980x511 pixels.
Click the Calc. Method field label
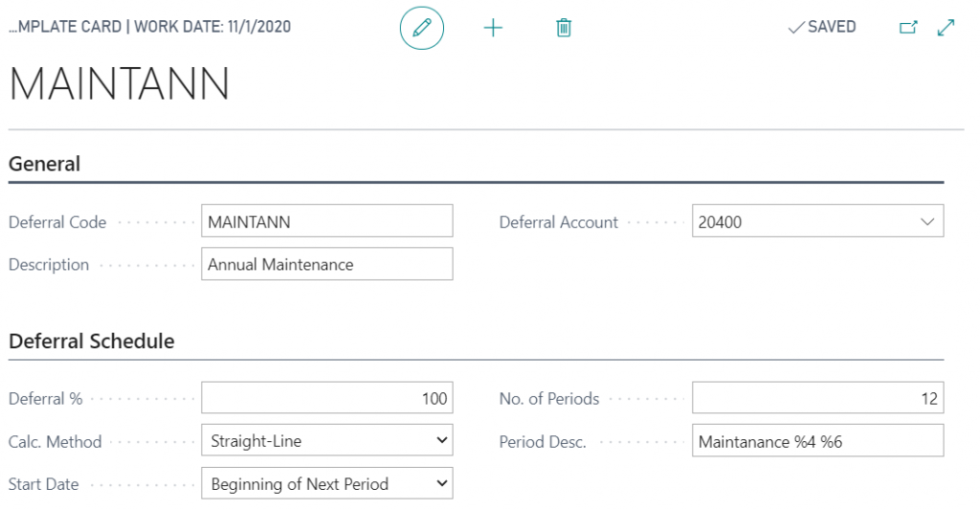pyautogui.click(x=55, y=442)
